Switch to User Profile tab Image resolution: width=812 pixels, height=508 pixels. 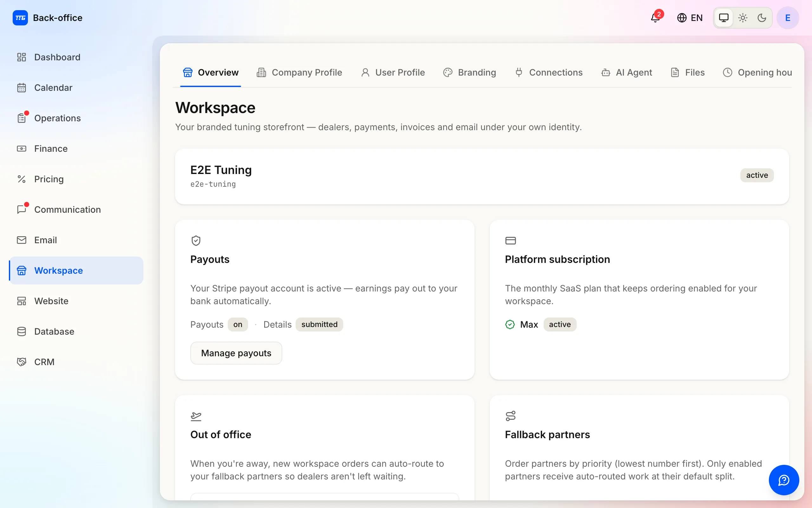pos(393,73)
